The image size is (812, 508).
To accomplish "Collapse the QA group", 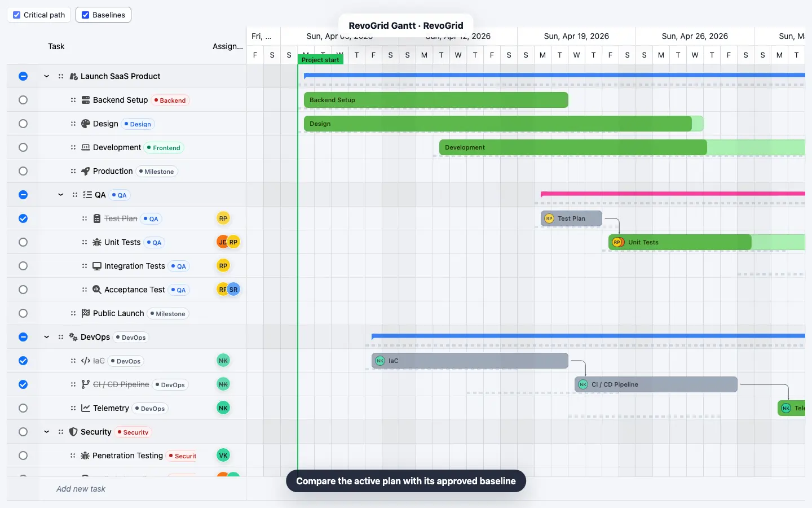I will point(61,195).
